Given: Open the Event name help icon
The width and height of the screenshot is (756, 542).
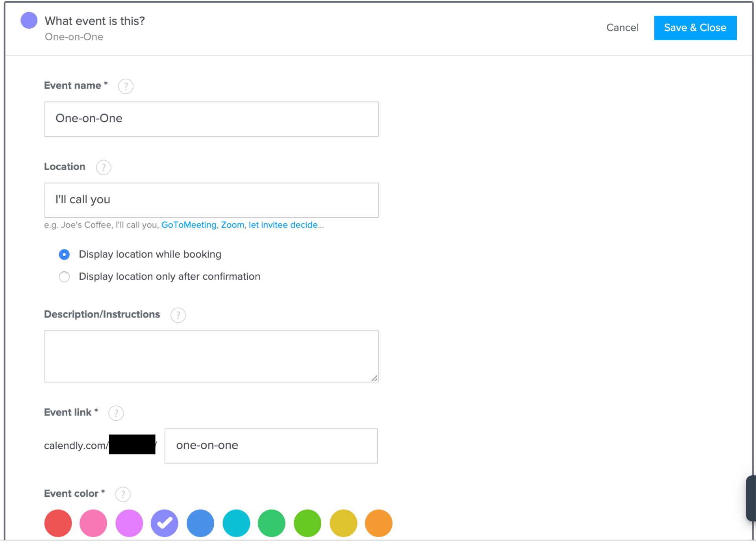Looking at the screenshot, I should [126, 86].
